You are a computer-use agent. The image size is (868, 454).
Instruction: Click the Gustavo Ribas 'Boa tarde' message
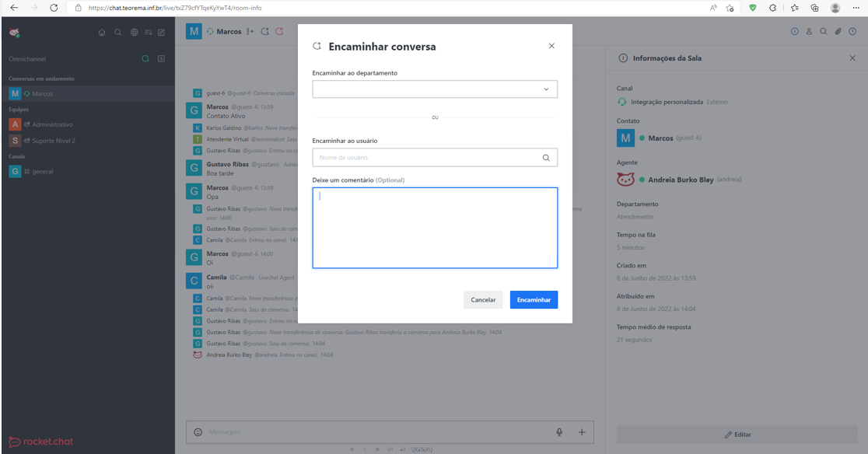click(x=220, y=173)
